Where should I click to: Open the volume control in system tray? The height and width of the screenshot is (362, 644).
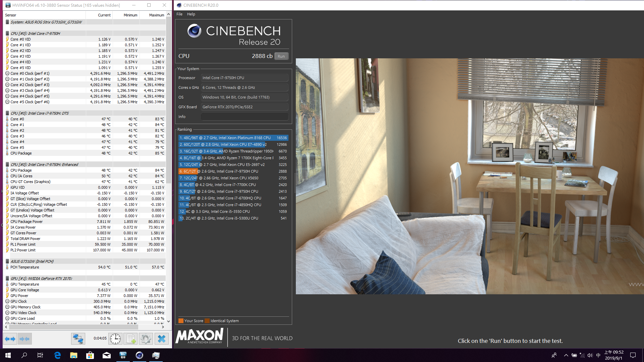pos(590,355)
